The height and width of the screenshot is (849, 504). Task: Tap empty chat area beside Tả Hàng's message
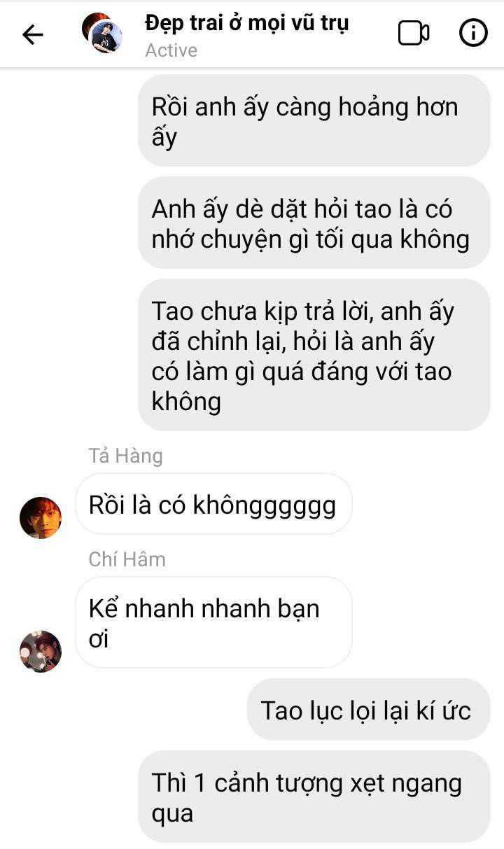coord(426,504)
